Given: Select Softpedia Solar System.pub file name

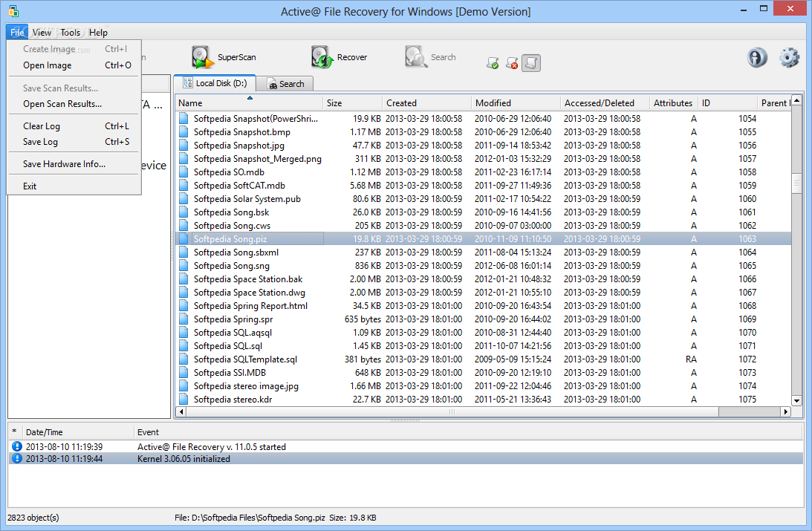Looking at the screenshot, I should tap(247, 199).
